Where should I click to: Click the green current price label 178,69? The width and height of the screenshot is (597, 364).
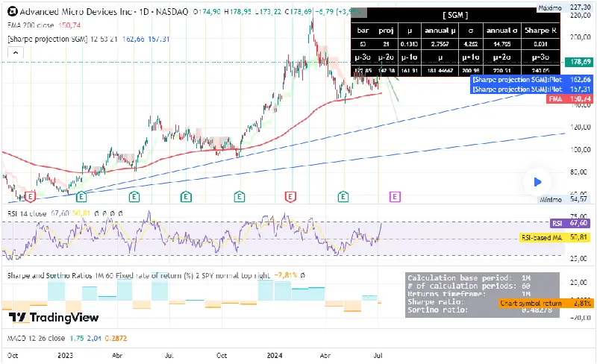tap(580, 61)
